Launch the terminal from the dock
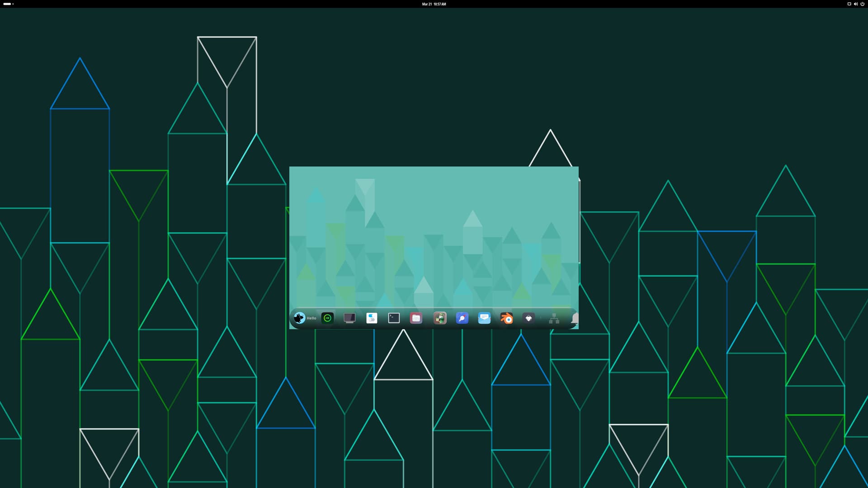868x488 pixels. (x=394, y=319)
